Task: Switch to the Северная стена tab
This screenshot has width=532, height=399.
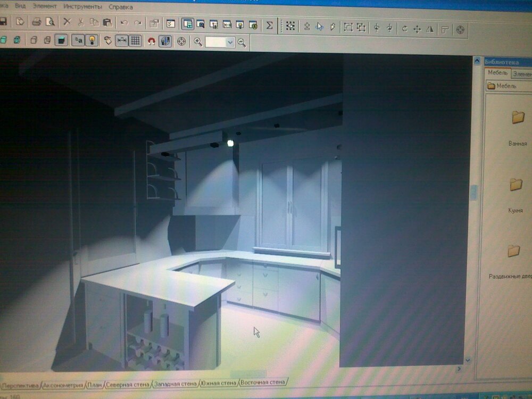Action: [x=128, y=385]
